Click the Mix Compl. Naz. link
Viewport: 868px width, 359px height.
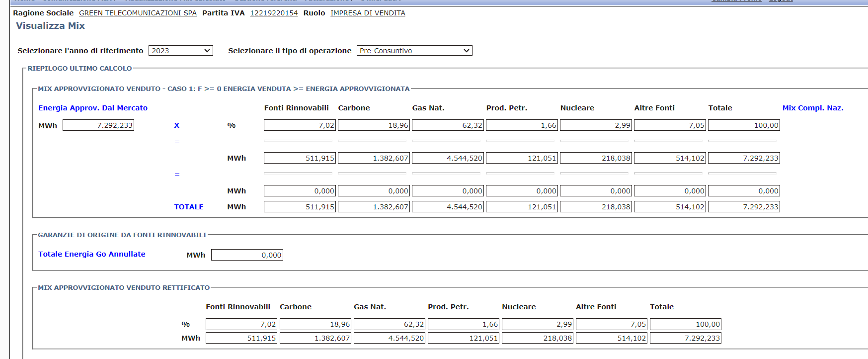812,108
